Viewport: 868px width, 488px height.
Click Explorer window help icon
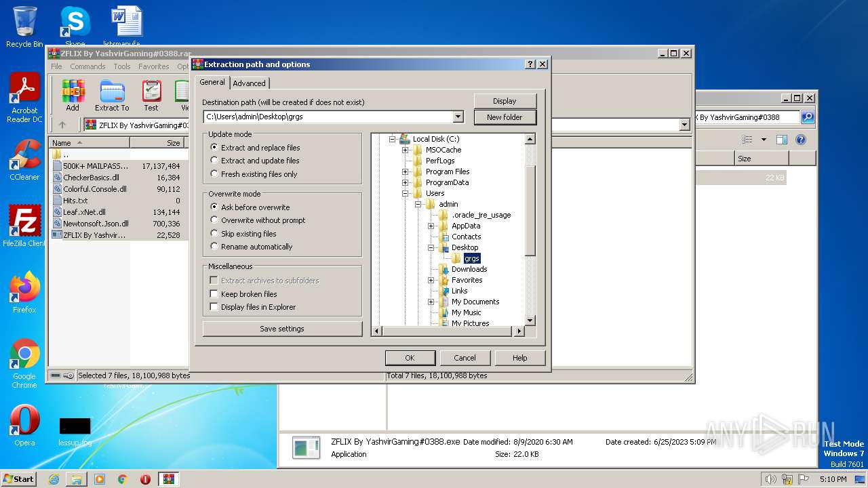coord(800,140)
